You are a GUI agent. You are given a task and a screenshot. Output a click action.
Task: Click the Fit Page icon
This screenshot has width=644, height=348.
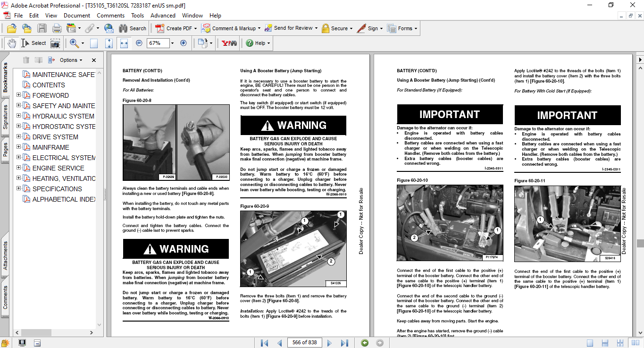[109, 43]
